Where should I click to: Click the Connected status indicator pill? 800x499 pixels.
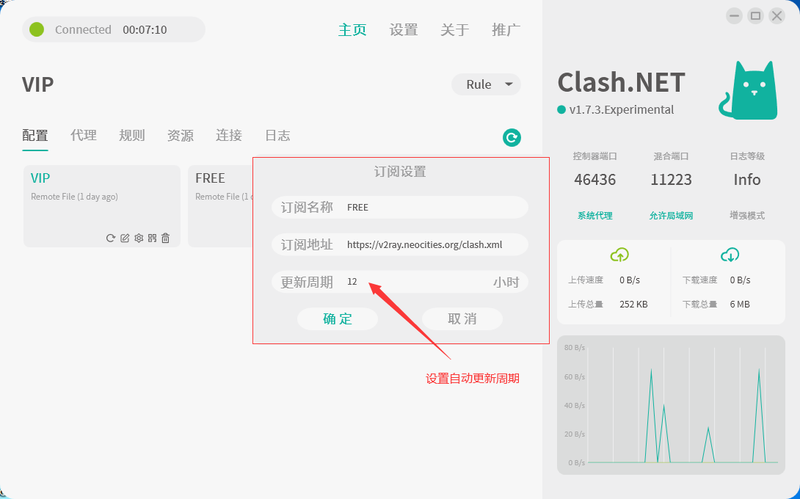(114, 30)
